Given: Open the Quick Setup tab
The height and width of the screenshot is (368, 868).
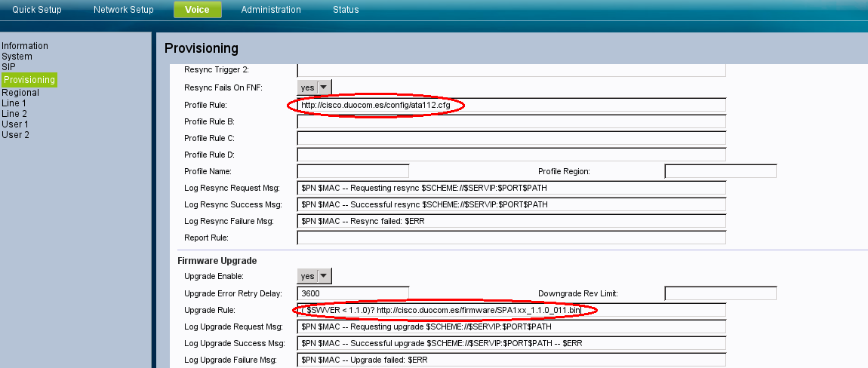Looking at the screenshot, I should 37,10.
